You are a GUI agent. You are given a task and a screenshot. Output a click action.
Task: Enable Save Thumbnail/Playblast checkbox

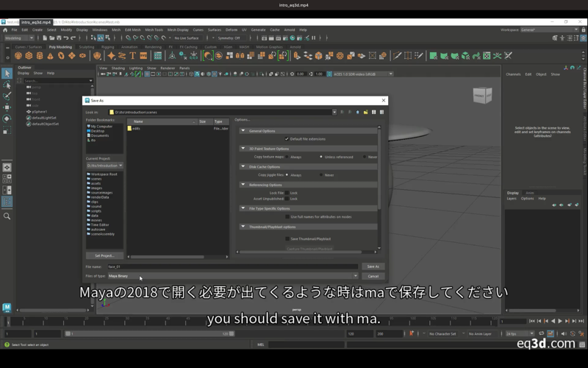tap(287, 238)
